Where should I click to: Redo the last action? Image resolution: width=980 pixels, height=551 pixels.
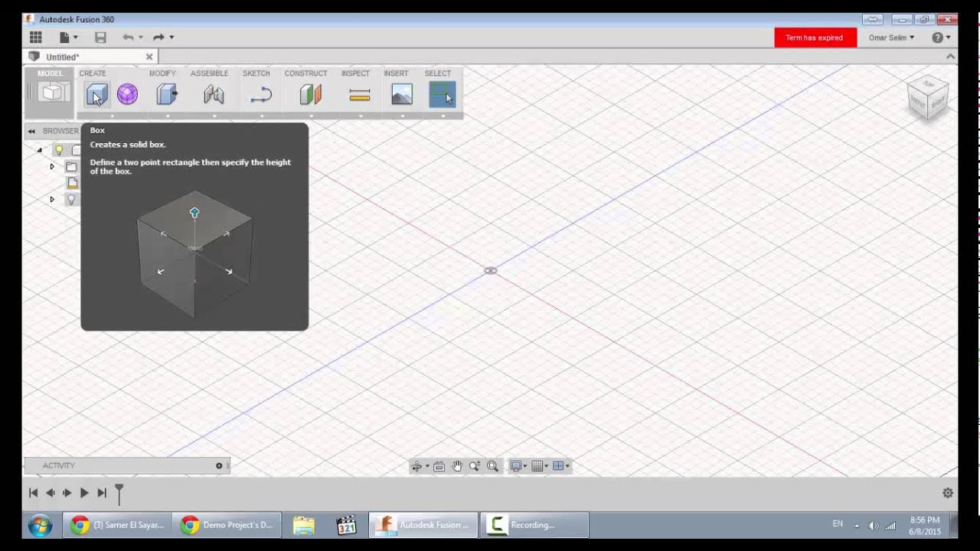[158, 37]
